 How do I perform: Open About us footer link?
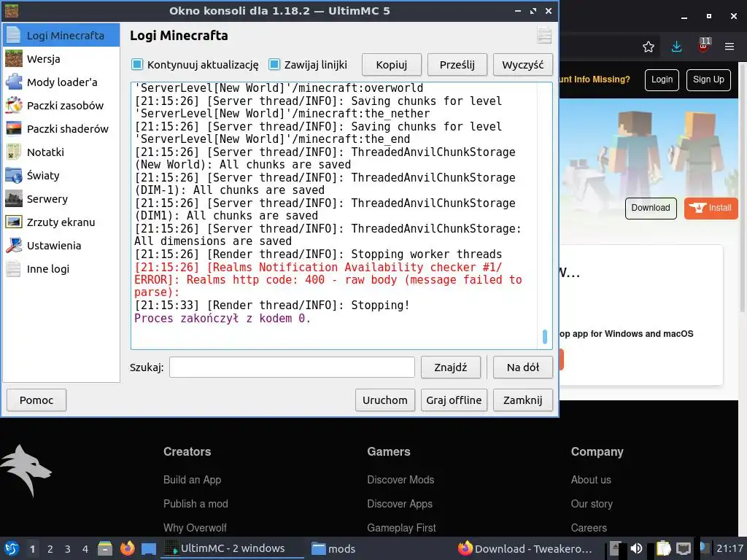(591, 480)
